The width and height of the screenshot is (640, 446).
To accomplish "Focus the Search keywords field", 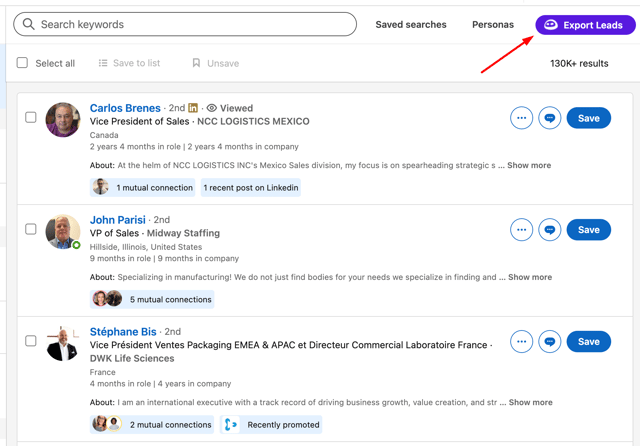I will pos(185,24).
